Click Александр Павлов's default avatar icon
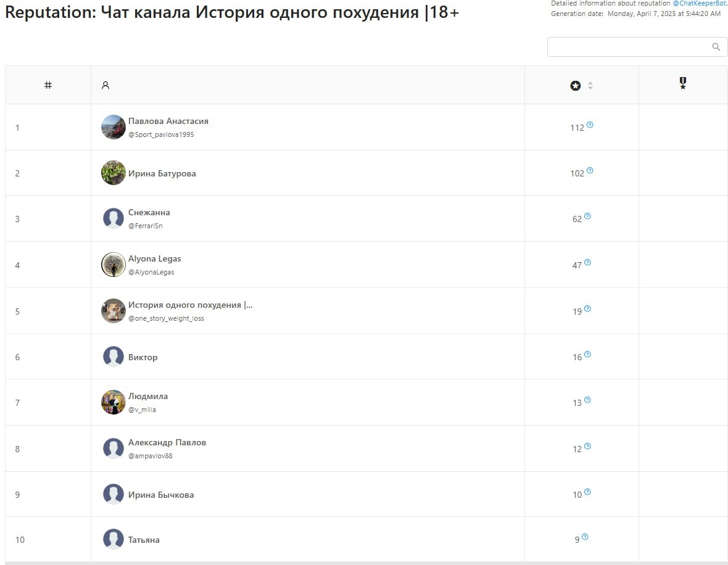The width and height of the screenshot is (728, 565). [114, 448]
